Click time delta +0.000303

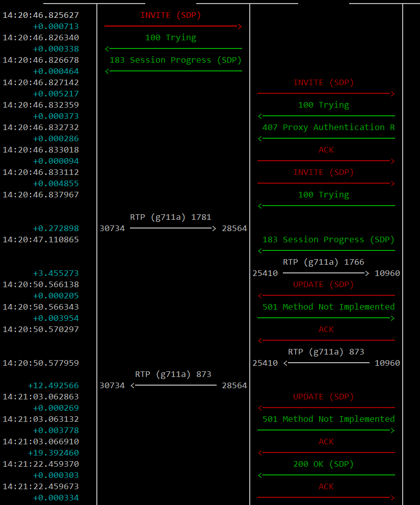point(56,475)
